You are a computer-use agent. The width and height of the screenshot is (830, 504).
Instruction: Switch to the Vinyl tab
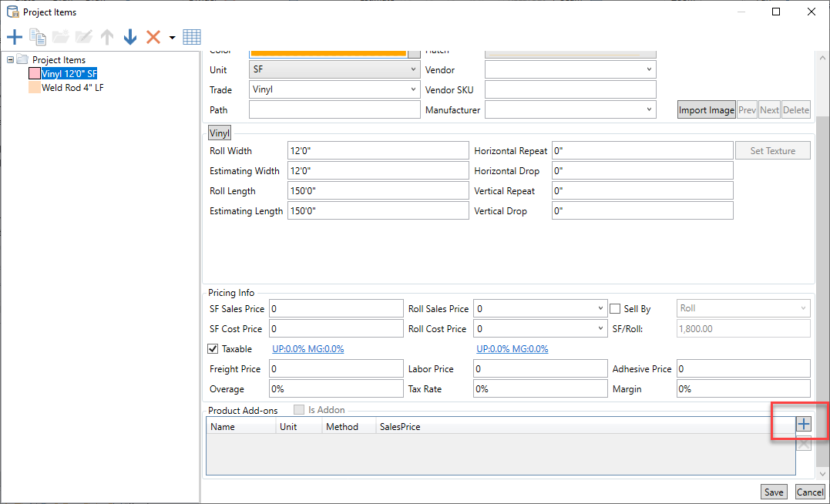click(220, 133)
